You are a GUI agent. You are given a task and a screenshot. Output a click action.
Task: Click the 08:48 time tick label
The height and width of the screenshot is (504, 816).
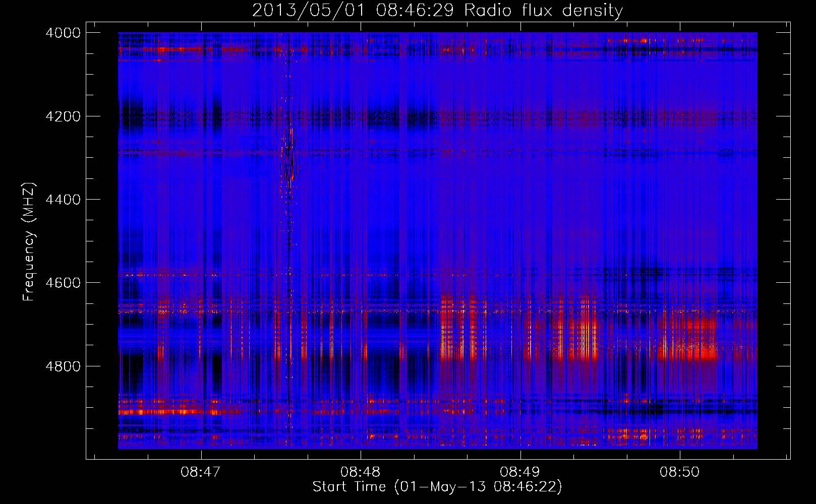361,472
